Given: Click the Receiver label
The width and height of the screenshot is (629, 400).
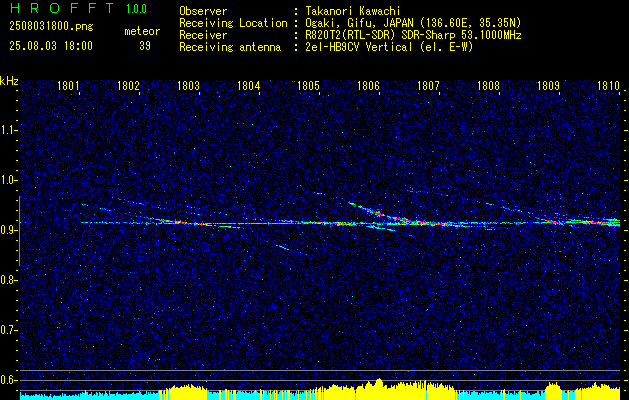Looking at the screenshot, I should tap(203, 35).
